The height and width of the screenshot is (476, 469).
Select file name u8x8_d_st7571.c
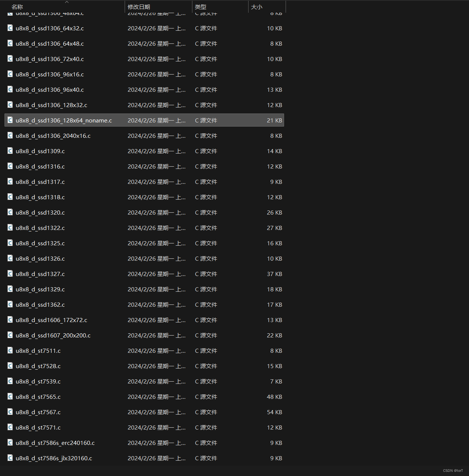pyautogui.click(x=38, y=427)
